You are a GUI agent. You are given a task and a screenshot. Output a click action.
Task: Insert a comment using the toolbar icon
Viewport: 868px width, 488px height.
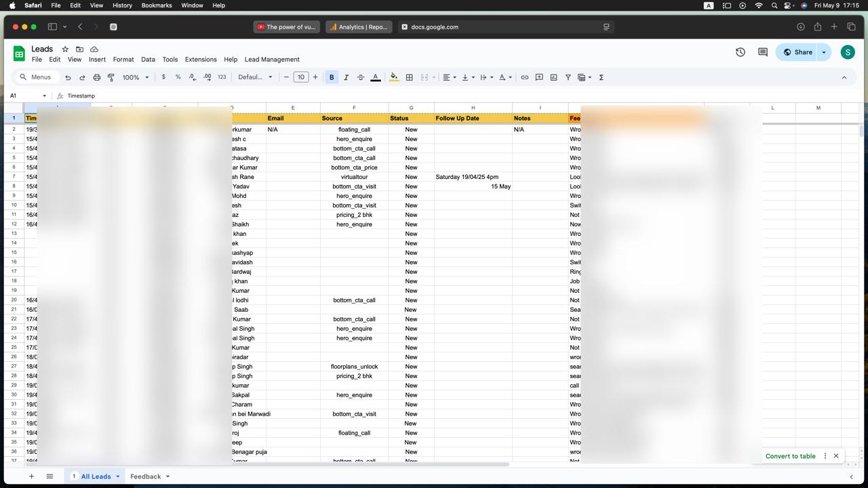(538, 77)
